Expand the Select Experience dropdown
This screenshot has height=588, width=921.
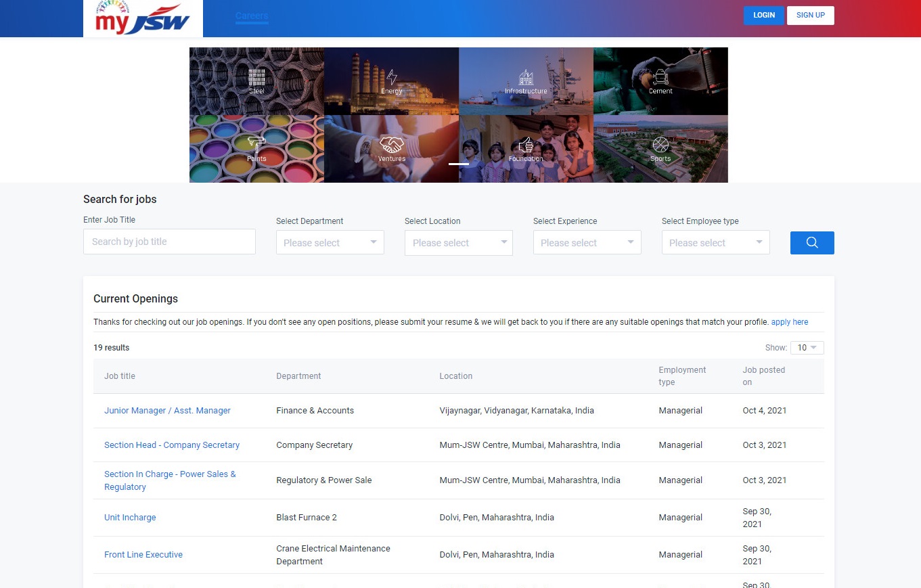[587, 243]
